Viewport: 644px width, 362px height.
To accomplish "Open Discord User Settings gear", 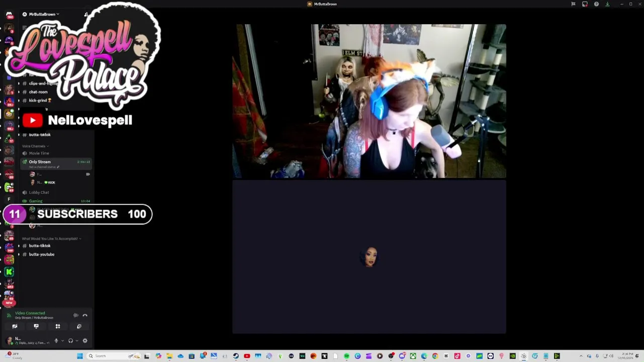I will (x=85, y=341).
